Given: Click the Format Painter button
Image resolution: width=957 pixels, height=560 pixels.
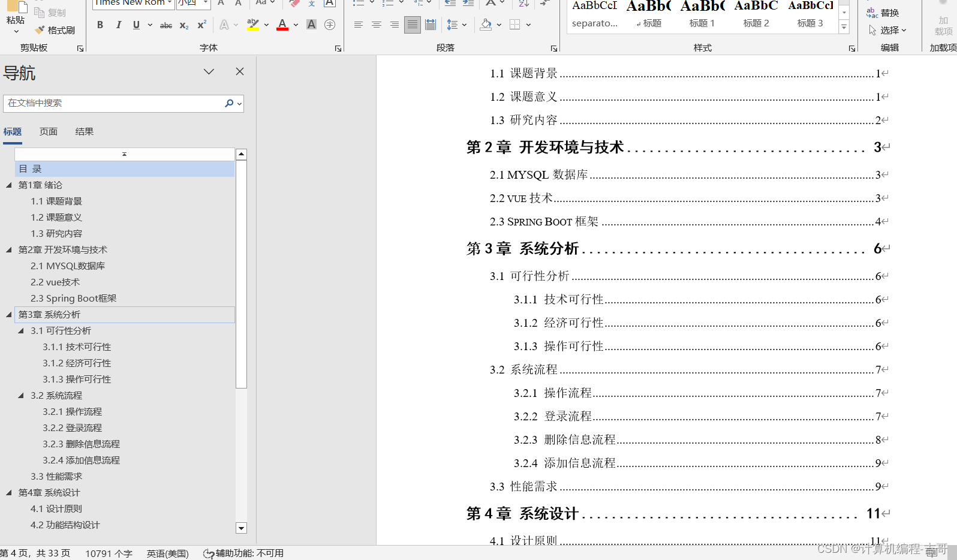Looking at the screenshot, I should (55, 30).
